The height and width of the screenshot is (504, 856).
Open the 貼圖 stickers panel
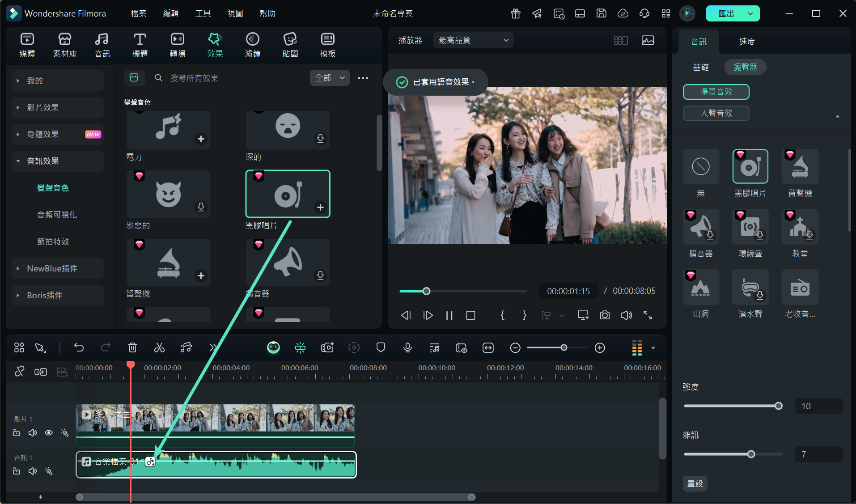(x=290, y=45)
